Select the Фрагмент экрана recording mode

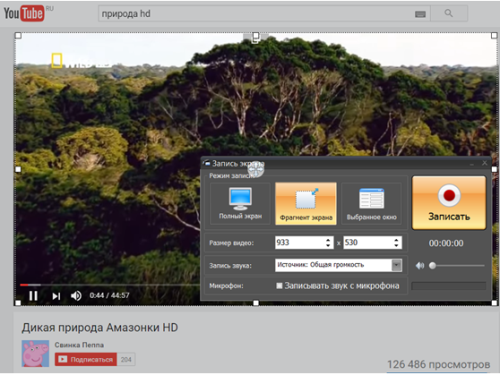[x=306, y=204]
